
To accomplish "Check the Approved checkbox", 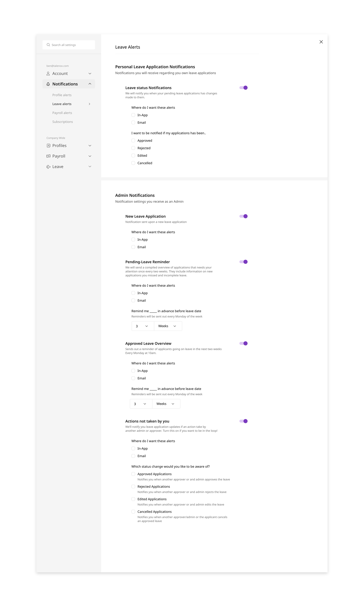I will point(133,141).
